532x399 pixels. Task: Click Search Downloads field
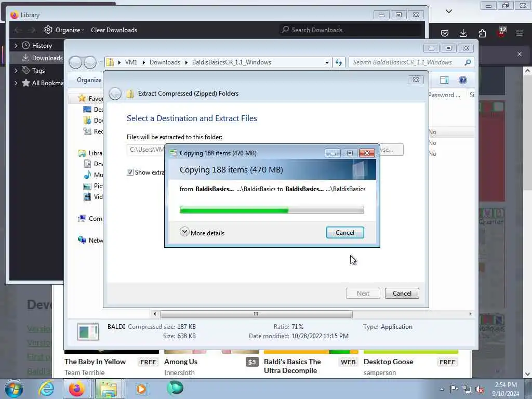pyautogui.click(x=352, y=30)
